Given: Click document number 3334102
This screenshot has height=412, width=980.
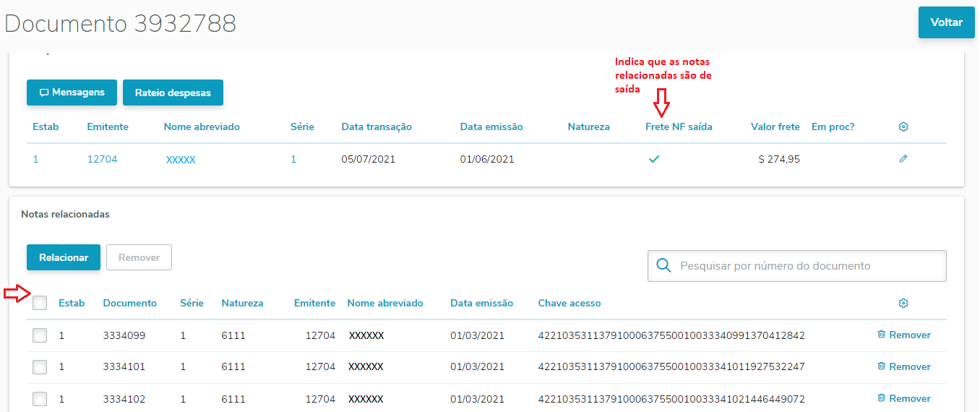Looking at the screenshot, I should coord(124,399).
